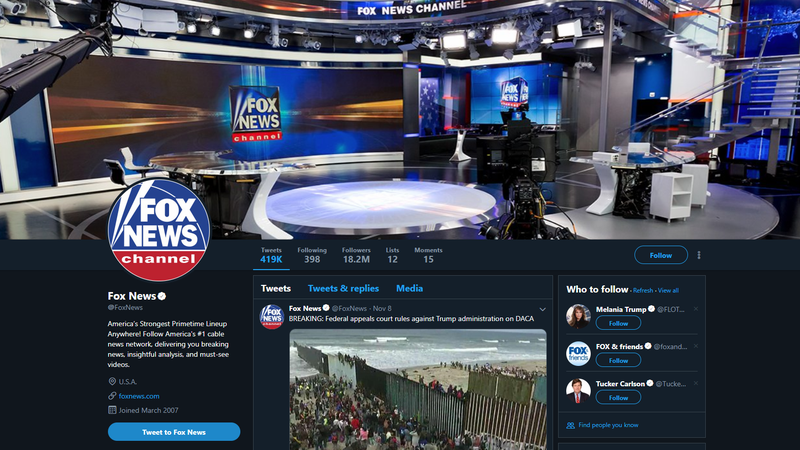The height and width of the screenshot is (450, 800).
Task: Click the @FoxNews handle under the profile name
Action: tap(125, 308)
